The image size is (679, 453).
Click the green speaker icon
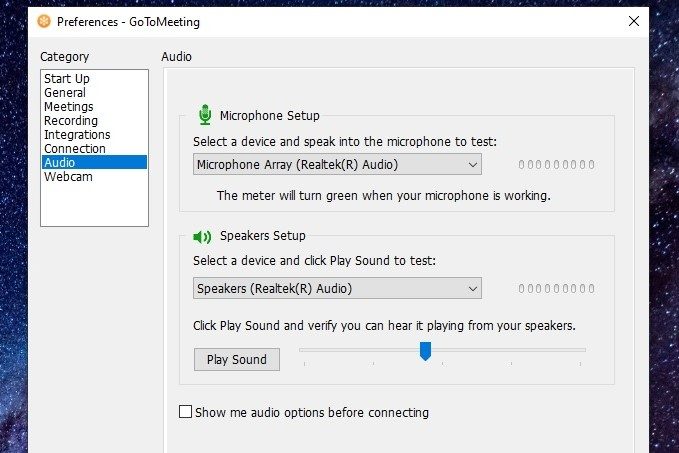pyautogui.click(x=202, y=236)
